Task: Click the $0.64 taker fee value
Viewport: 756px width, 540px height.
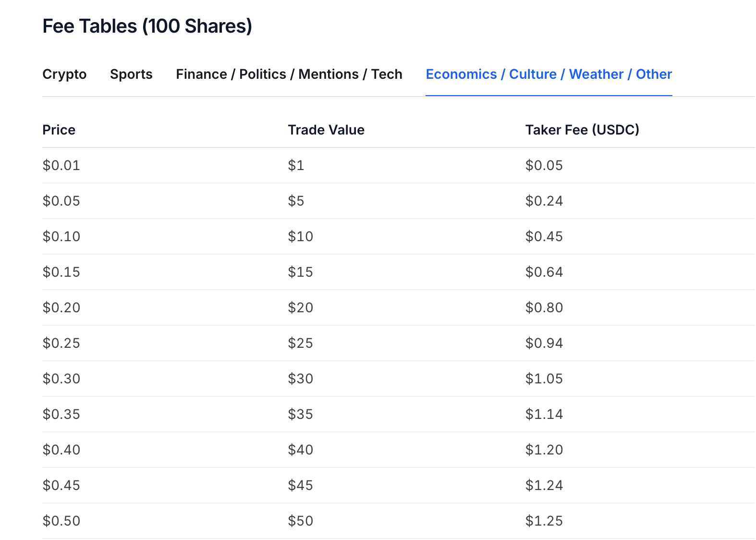Action: pos(544,272)
